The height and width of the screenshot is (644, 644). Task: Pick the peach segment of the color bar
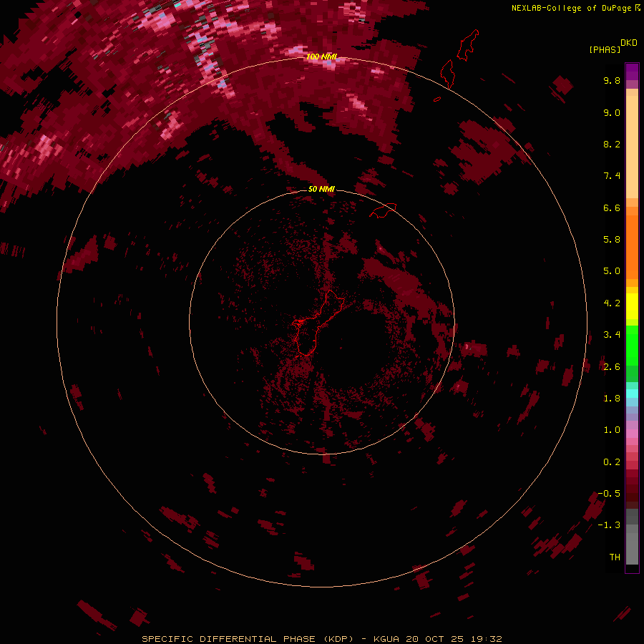pyautogui.click(x=632, y=147)
